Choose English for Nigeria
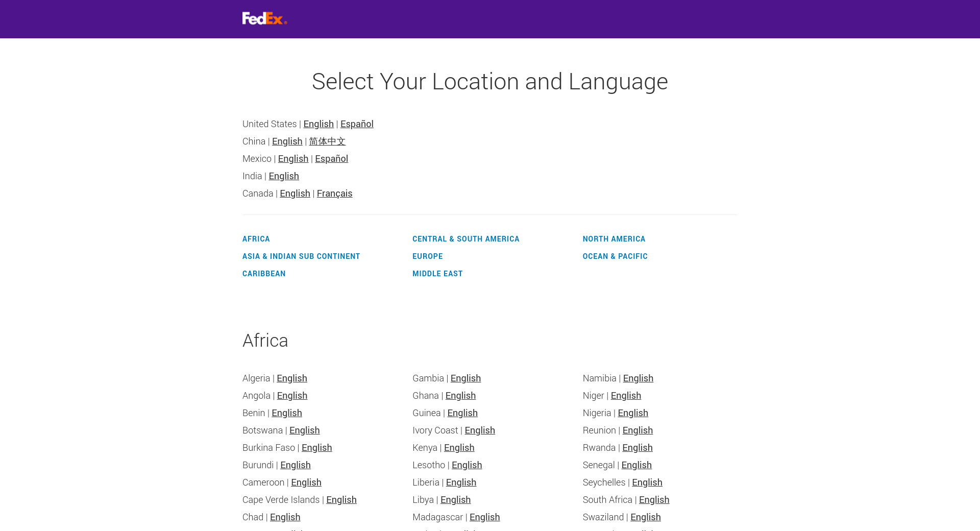 point(633,413)
